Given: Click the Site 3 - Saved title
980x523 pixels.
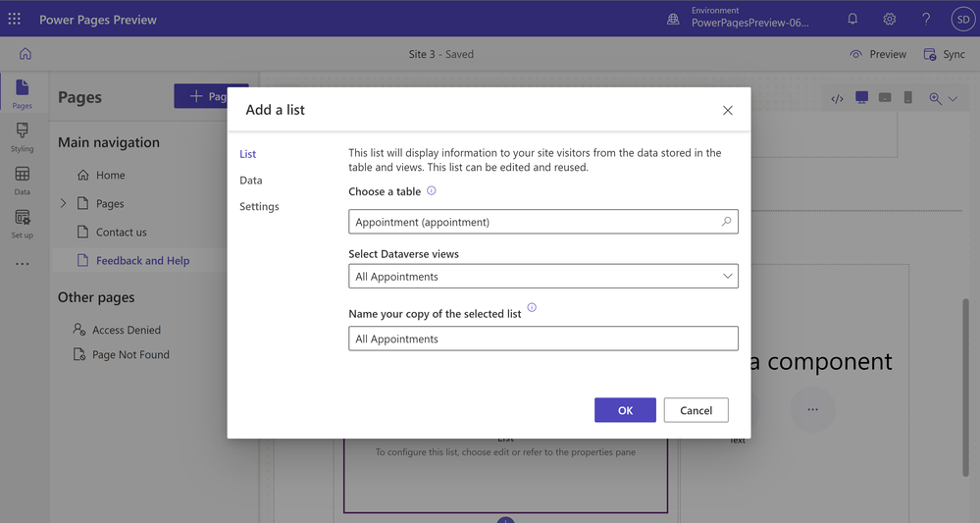Looking at the screenshot, I should (441, 54).
